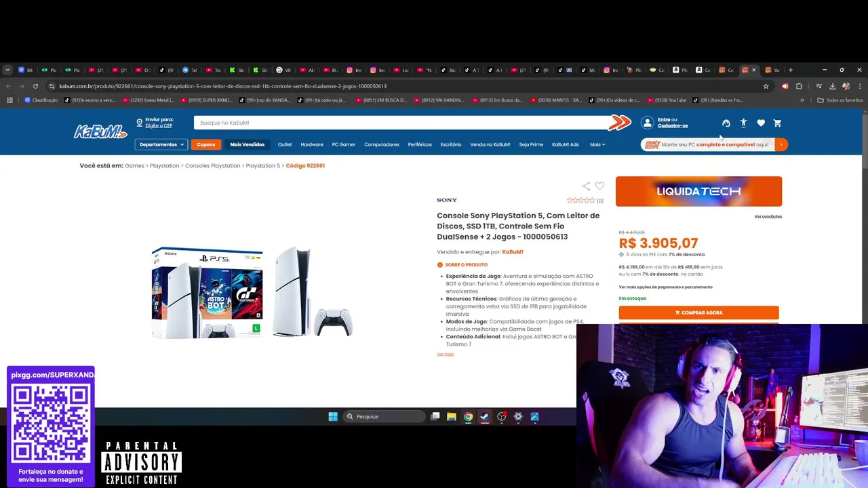Click the Playstation 5 breadcrumb

pyautogui.click(x=262, y=165)
